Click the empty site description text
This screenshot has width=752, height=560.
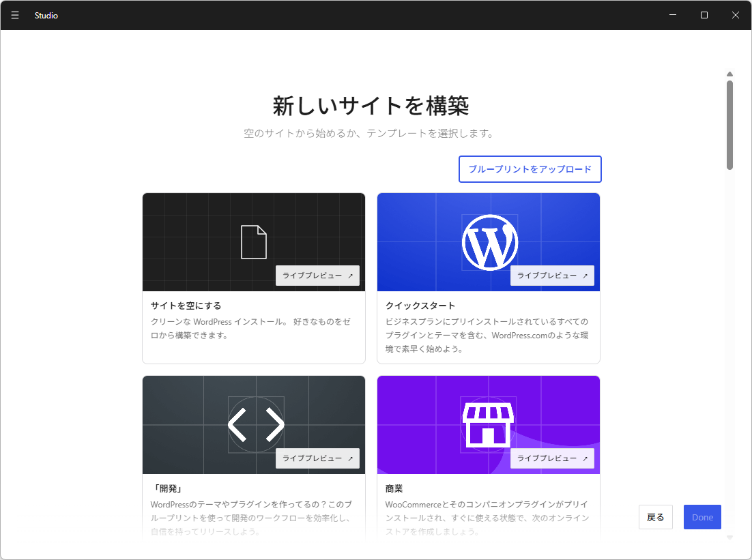coord(250,328)
